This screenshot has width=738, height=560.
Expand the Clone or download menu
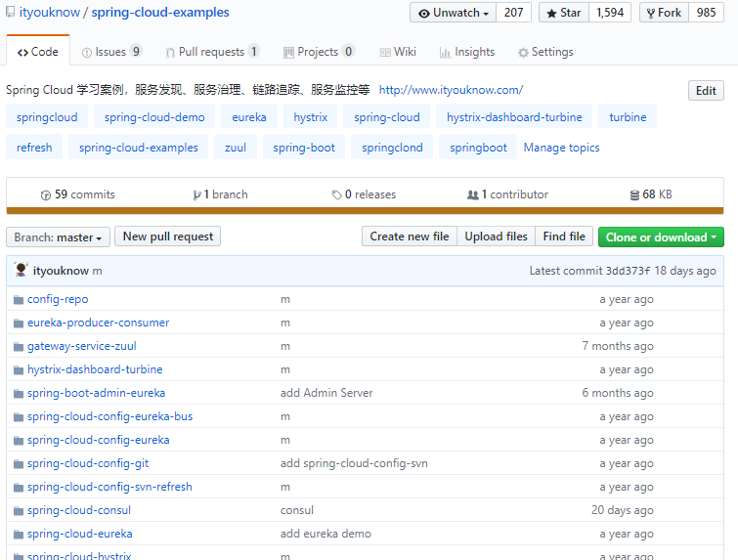pos(661,237)
